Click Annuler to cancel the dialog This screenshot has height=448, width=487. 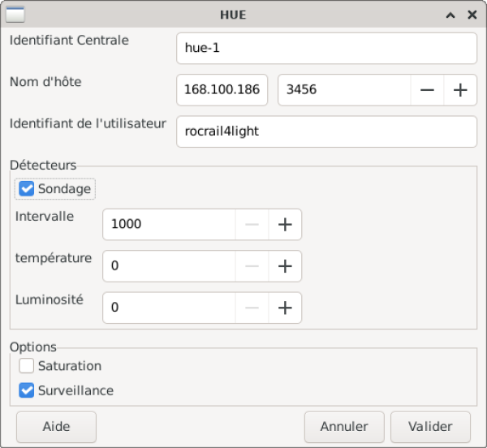[344, 427]
